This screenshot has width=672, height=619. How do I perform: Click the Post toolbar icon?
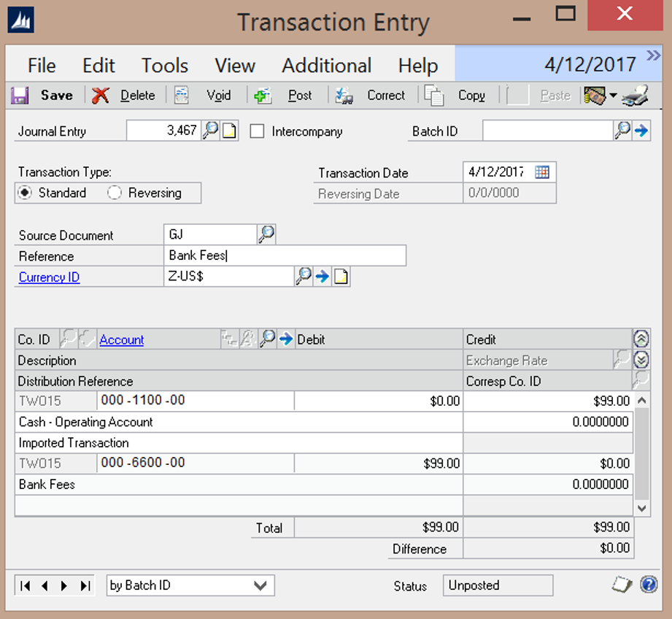point(263,96)
